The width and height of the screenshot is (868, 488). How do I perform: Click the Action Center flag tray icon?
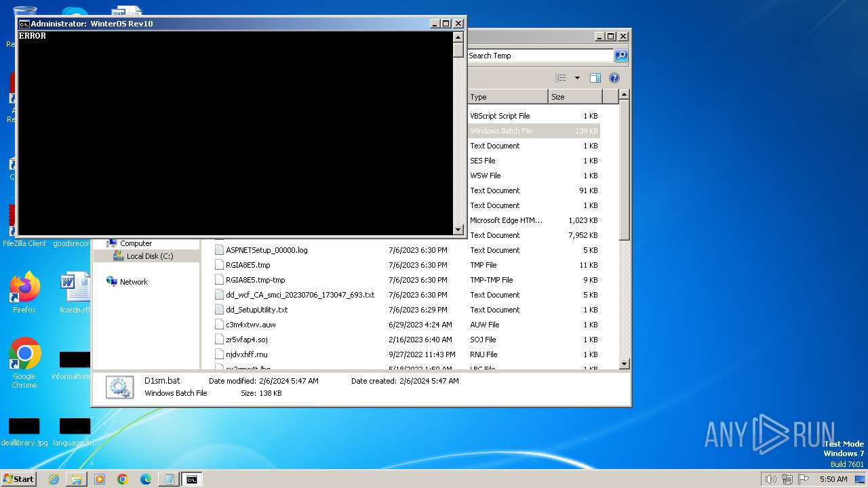click(x=804, y=479)
